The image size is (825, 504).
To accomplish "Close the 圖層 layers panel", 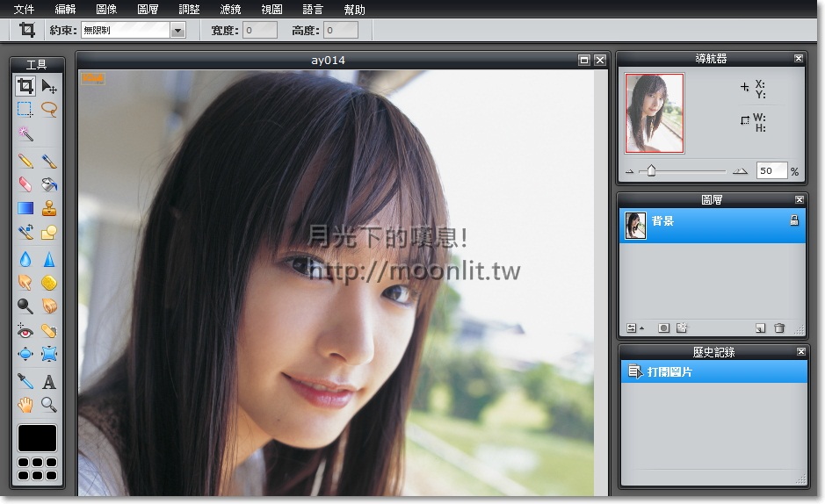I will point(800,199).
